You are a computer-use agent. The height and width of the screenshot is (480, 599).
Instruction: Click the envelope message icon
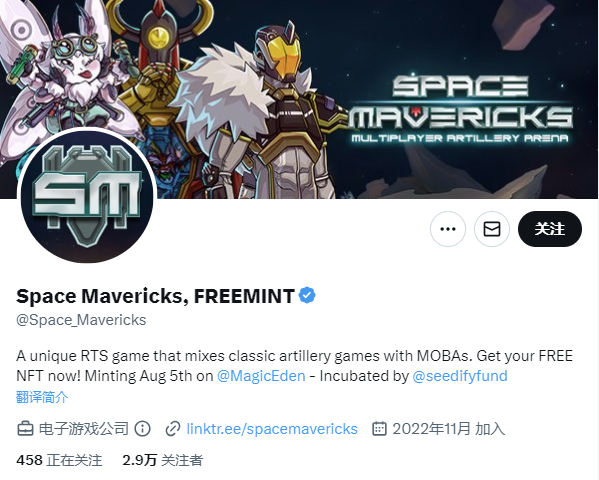coord(492,229)
